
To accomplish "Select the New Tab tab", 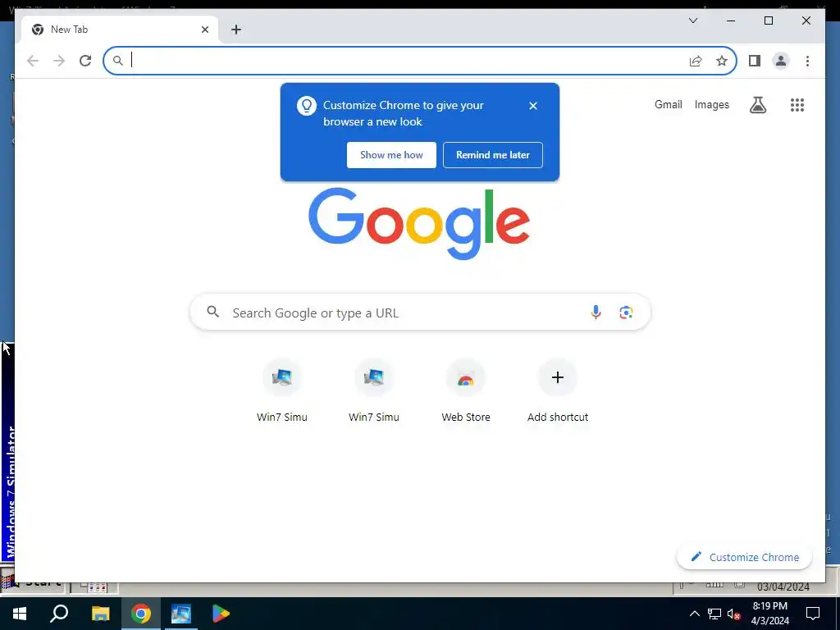I will click(120, 30).
